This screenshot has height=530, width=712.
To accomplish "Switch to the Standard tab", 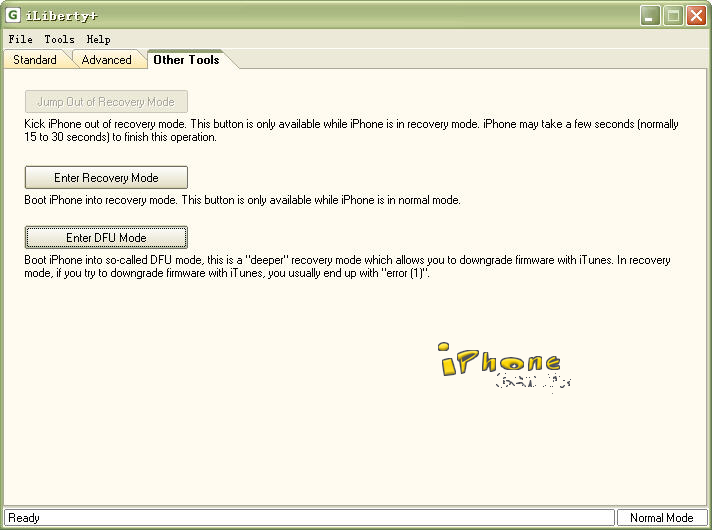I will pyautogui.click(x=35, y=60).
